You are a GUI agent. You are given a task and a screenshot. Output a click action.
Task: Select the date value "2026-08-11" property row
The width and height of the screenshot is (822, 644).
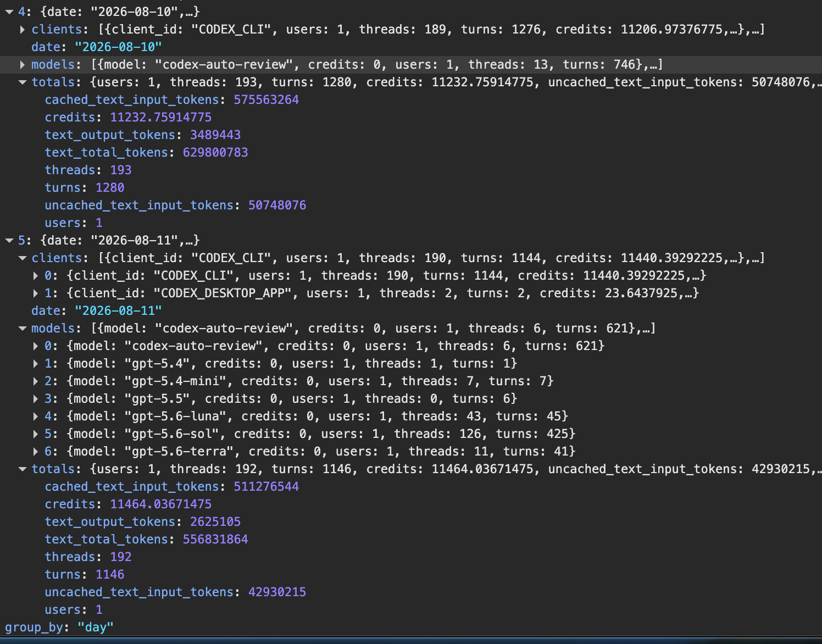(97, 310)
